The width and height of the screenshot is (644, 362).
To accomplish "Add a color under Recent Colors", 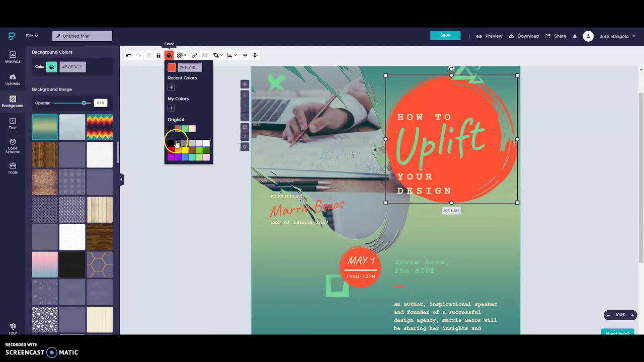I will 171,87.
